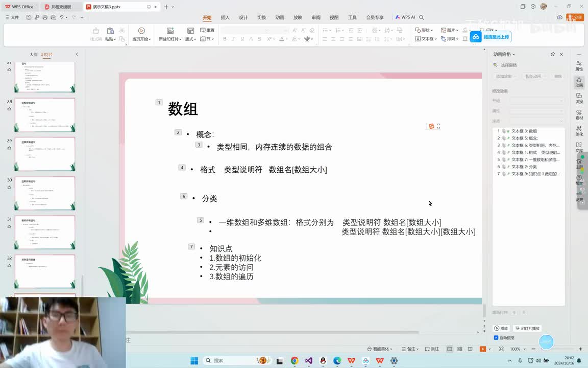Switch to the 大纲 outline tab
Image resolution: width=588 pixels, height=368 pixels.
click(33, 55)
